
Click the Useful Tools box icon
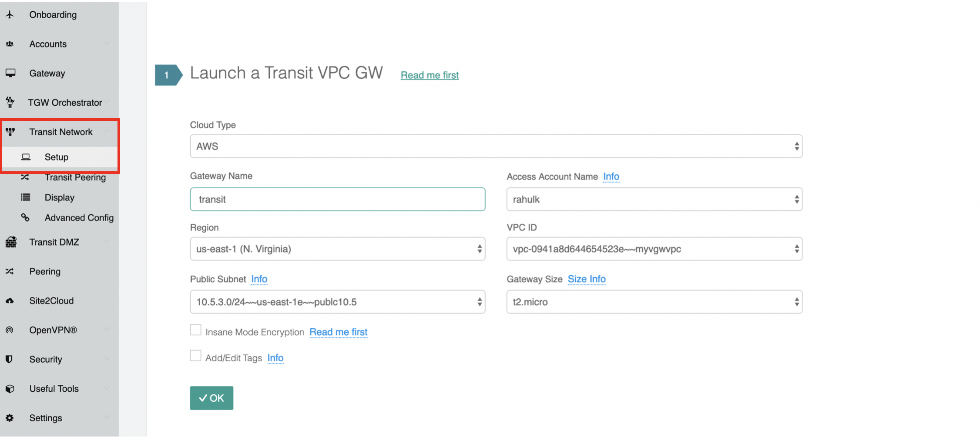tap(10, 389)
